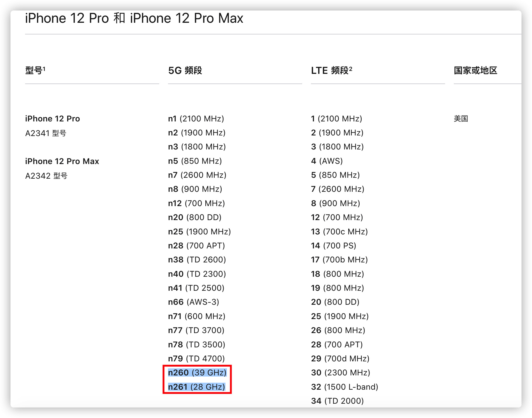Click LTE band 1 (2100 MHz)
The height and width of the screenshot is (418, 532).
pyautogui.click(x=337, y=119)
